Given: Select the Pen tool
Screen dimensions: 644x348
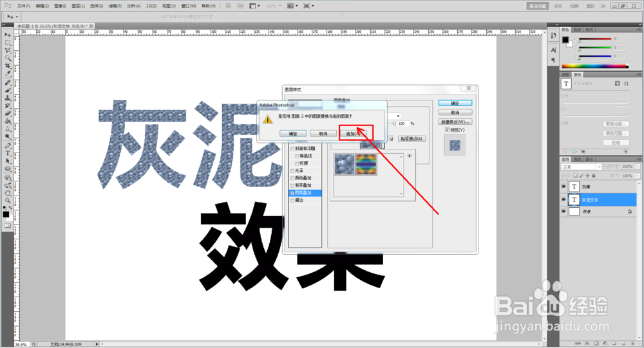Looking at the screenshot, I should click(7, 145).
